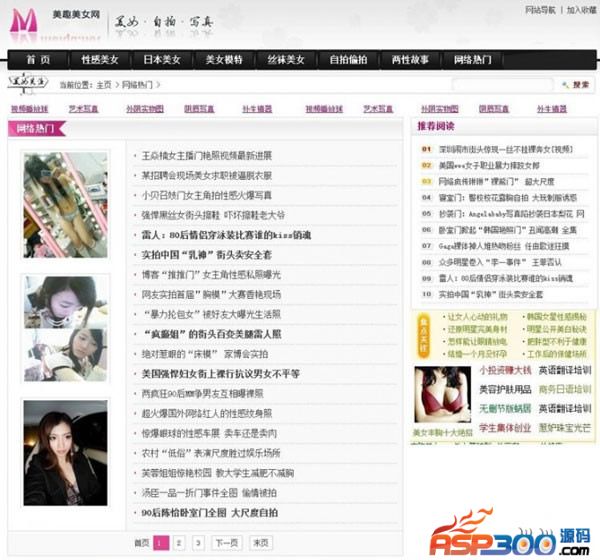Viewport: 600px width, 560px height.
Task: Open the article 某招聘会现场美女求职被逼脱衣服
Action: (207, 176)
